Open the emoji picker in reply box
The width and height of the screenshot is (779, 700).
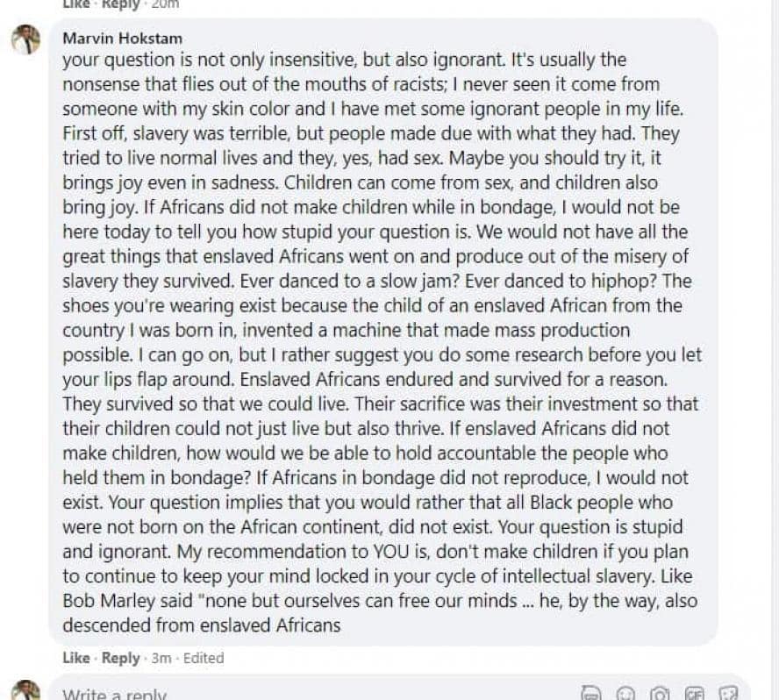pos(625,693)
